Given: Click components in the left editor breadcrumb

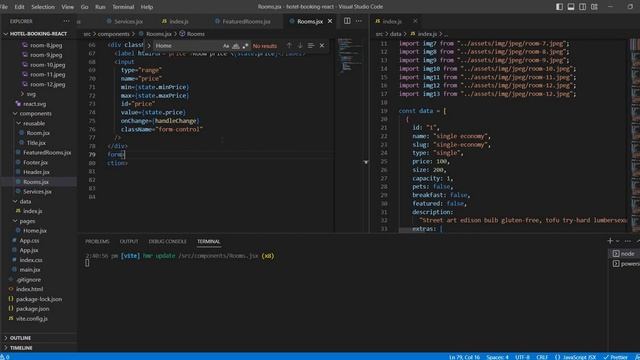Looking at the screenshot, I should (113, 34).
